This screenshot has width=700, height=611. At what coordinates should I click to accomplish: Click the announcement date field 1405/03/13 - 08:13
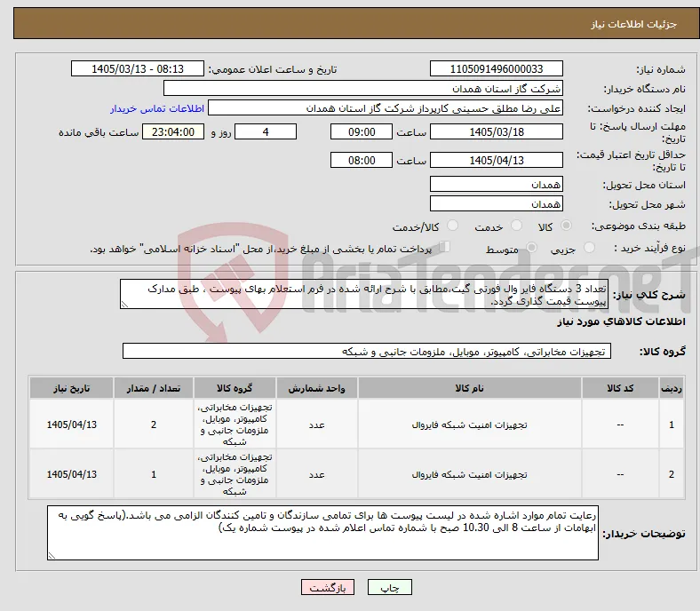(138, 68)
